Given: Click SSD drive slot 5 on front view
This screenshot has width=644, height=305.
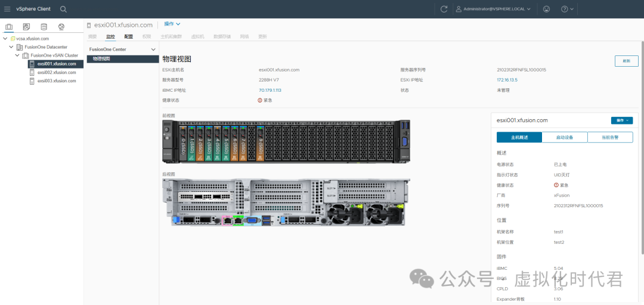Looking at the screenshot, I should tap(226, 144).
